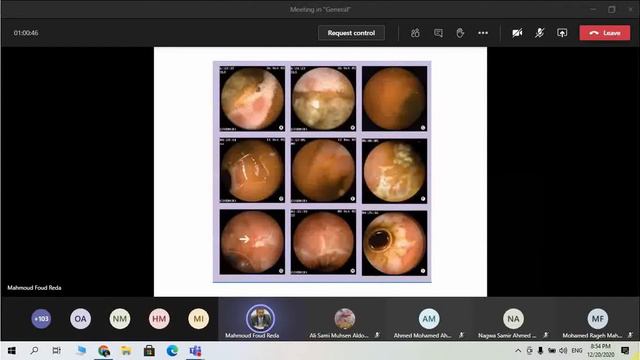Image resolution: width=640 pixels, height=360 pixels.
Task: Click the Meeting in "General" window title
Action: (x=320, y=9)
